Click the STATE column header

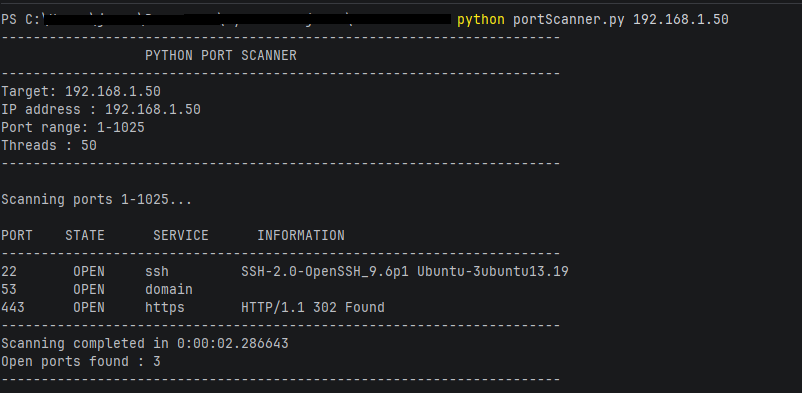[x=85, y=236]
